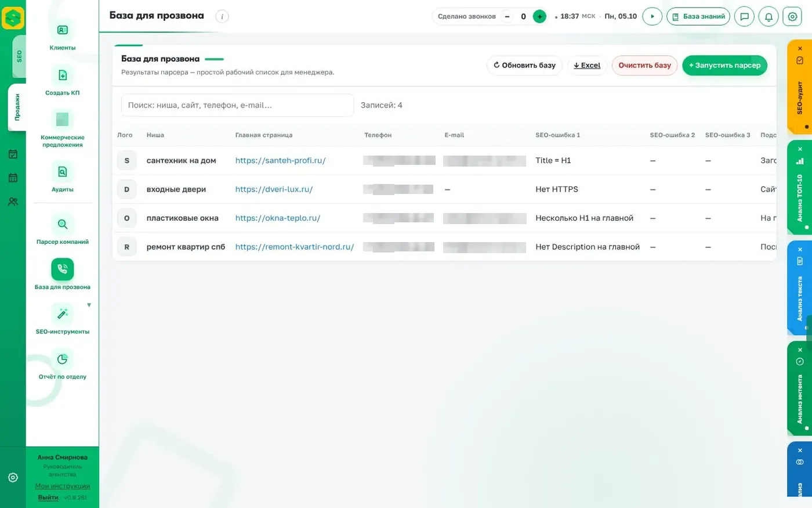
Task: Open the chat messages icon
Action: (x=744, y=16)
